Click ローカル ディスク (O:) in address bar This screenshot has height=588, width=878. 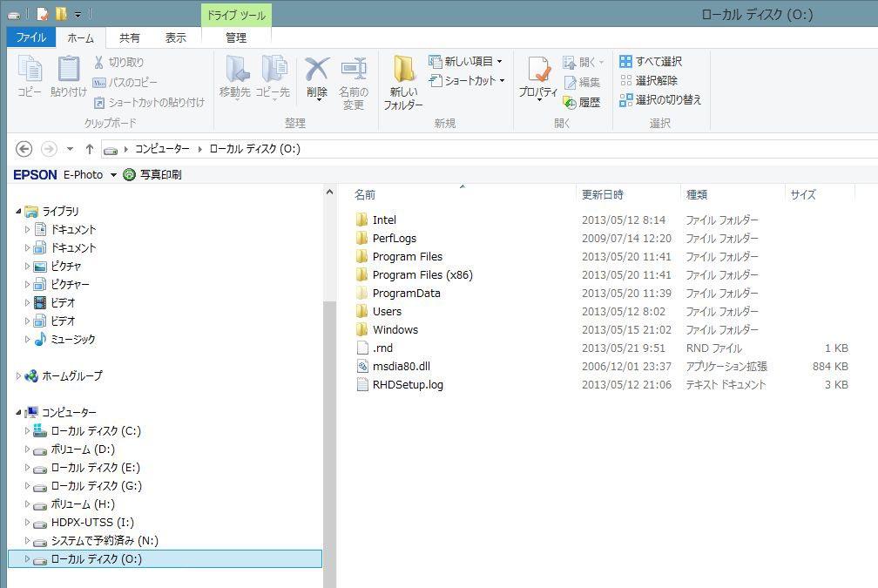click(254, 149)
